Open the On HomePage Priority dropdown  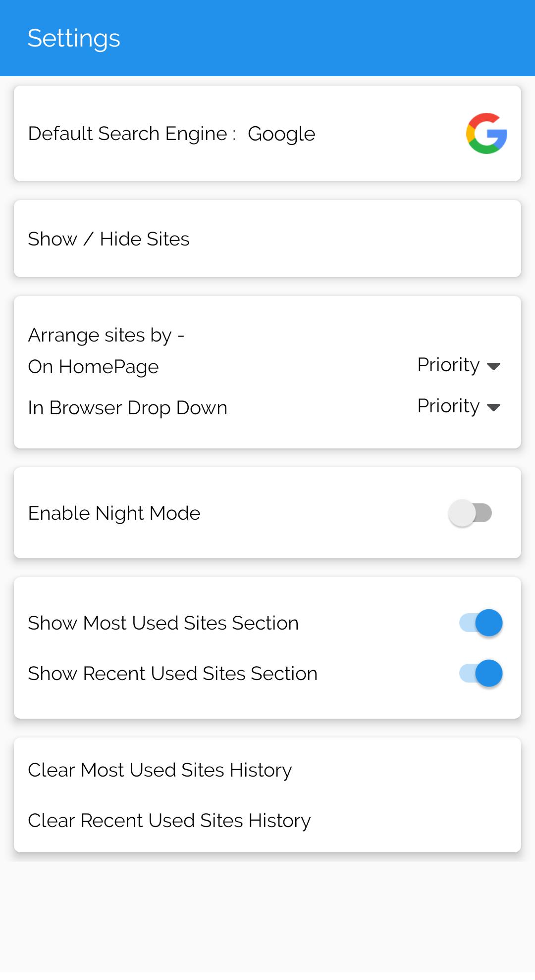(448, 365)
